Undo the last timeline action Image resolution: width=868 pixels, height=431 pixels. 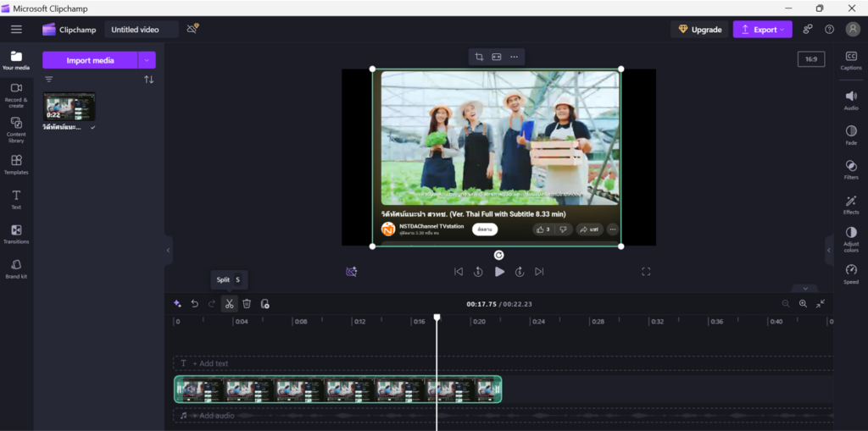pyautogui.click(x=194, y=304)
